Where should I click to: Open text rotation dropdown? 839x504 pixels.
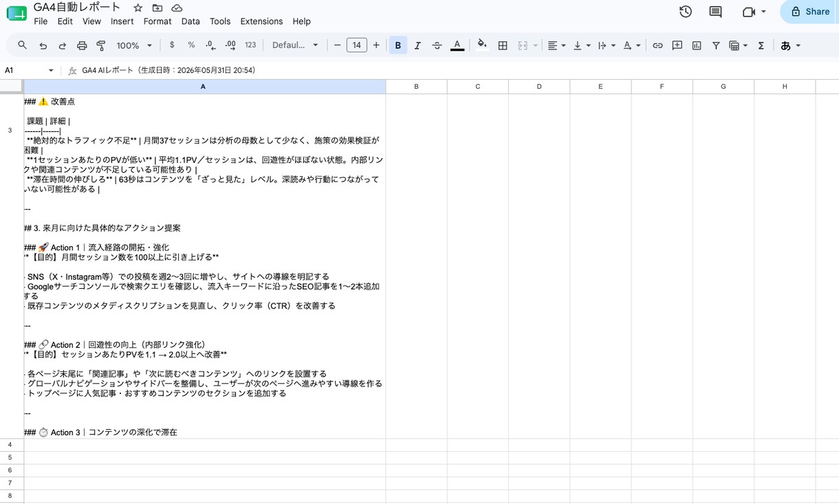pyautogui.click(x=631, y=45)
